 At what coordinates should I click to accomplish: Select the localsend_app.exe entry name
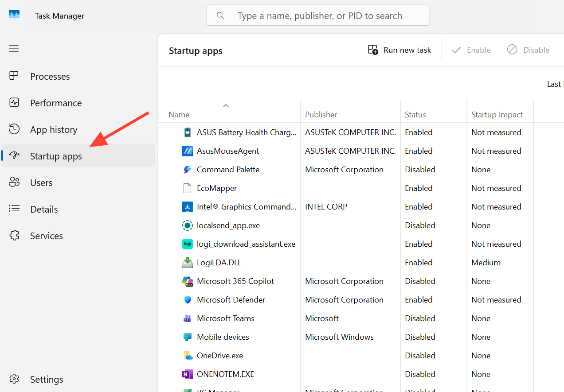(228, 225)
